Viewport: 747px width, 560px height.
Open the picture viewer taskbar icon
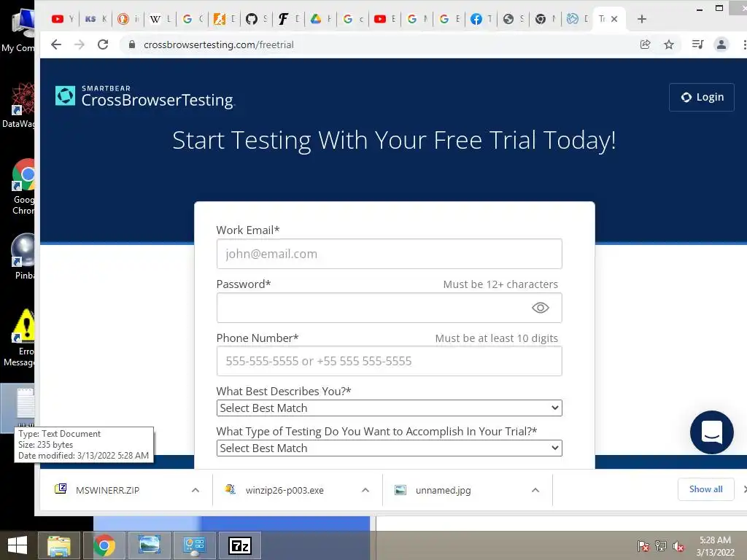pos(149,545)
